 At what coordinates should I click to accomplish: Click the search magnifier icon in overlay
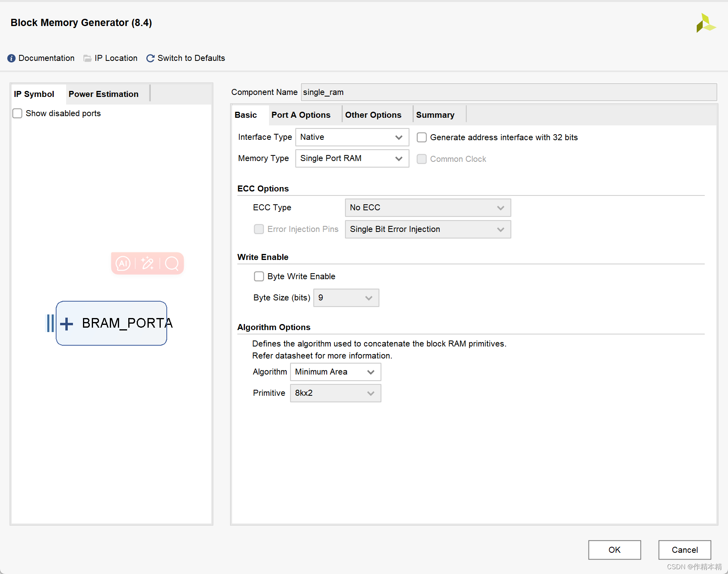(x=172, y=264)
